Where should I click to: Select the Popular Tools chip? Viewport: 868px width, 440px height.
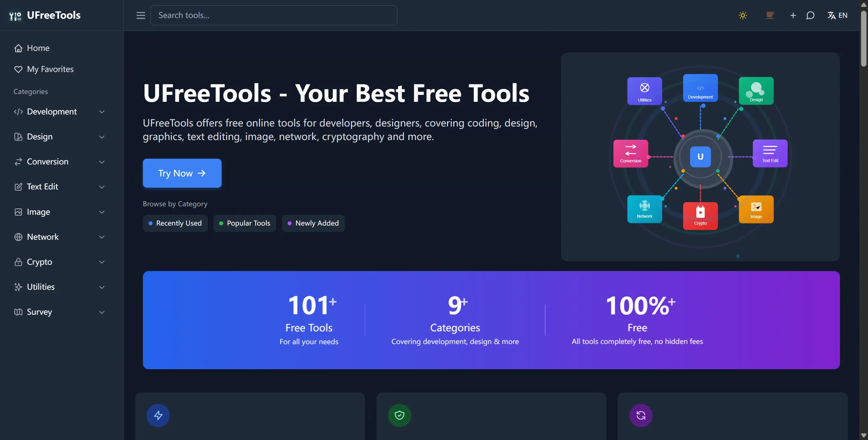245,223
